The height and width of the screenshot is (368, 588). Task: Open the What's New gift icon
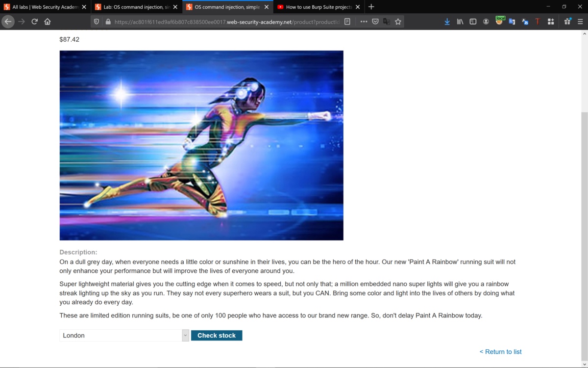coord(567,22)
